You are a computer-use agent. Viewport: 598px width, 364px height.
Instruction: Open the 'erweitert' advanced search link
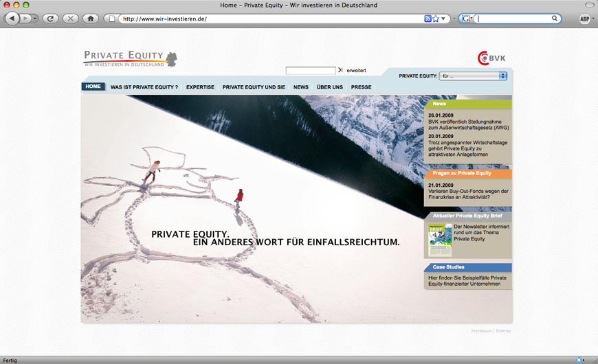coord(356,71)
